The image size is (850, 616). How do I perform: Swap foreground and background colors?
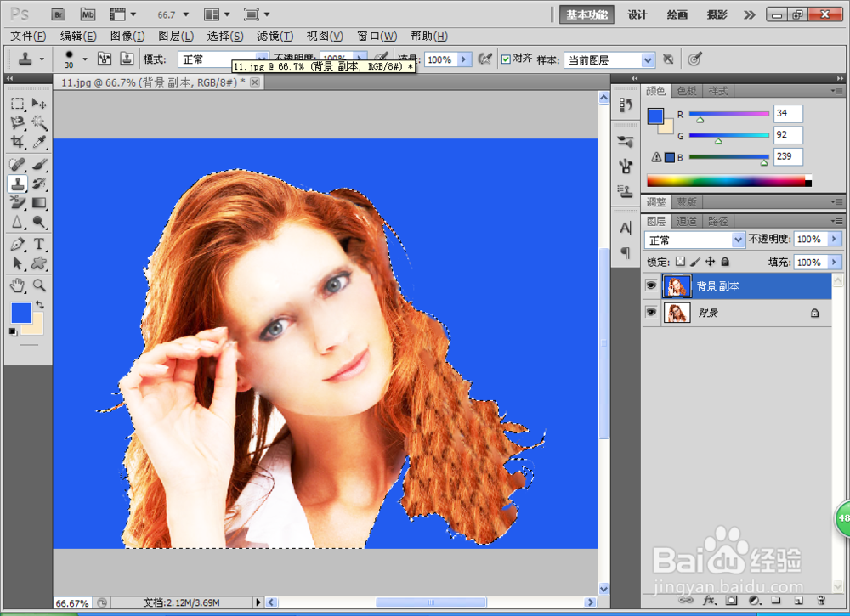40,305
